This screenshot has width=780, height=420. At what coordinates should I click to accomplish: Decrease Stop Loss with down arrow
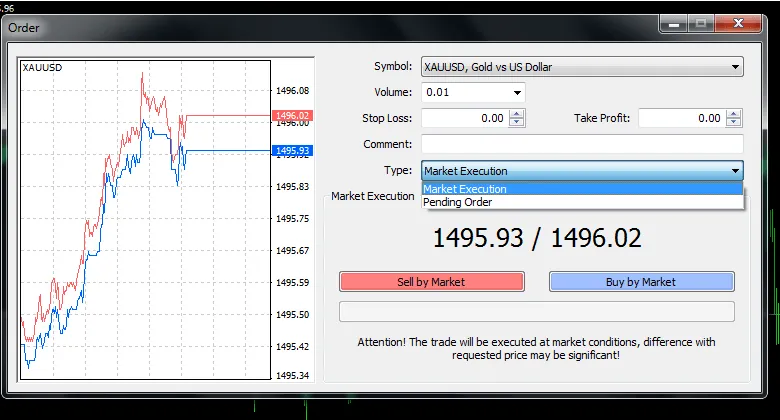(517, 123)
